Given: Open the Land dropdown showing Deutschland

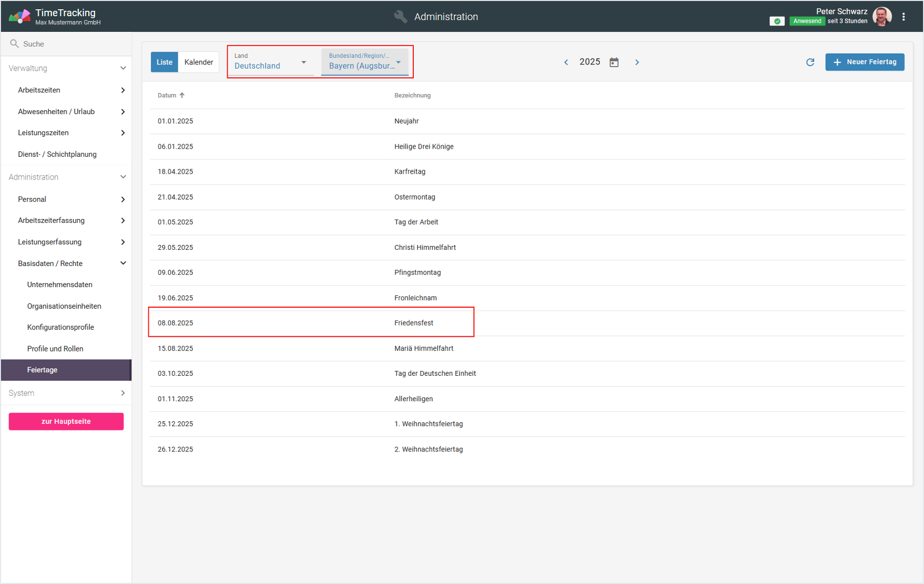Looking at the screenshot, I should (270, 62).
